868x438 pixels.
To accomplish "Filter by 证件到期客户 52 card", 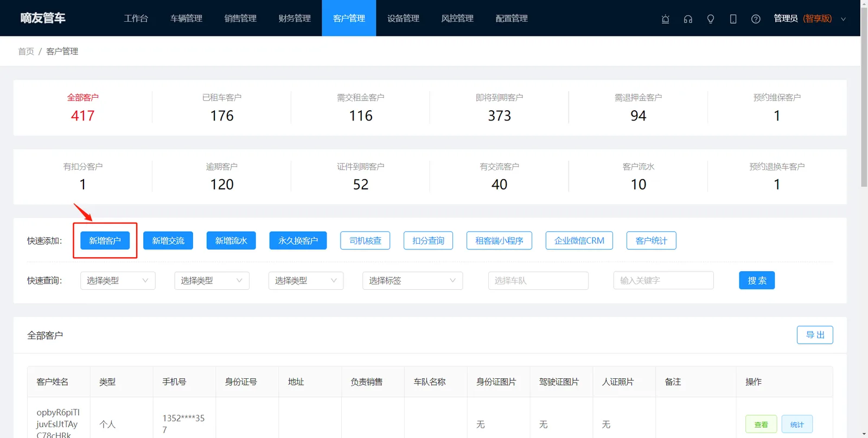I will (361, 176).
